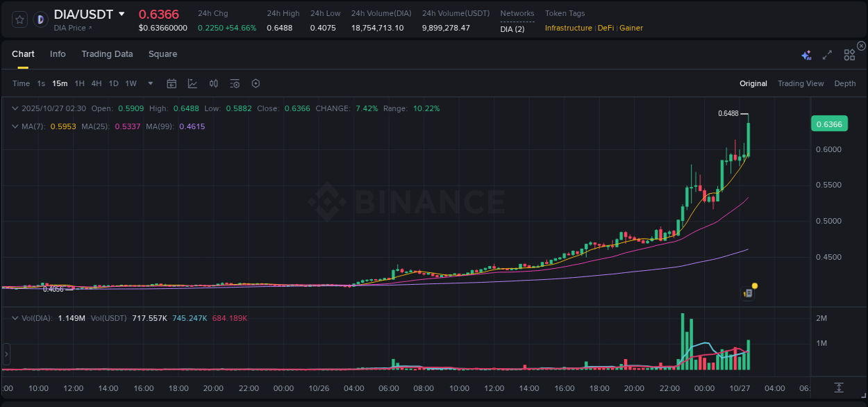This screenshot has width=868, height=407.
Task: Expand the chart with the fullscreen arrows icon
Action: (827, 54)
